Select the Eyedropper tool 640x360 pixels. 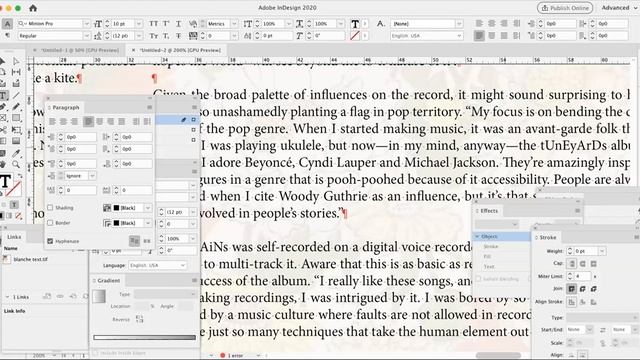[16, 153]
